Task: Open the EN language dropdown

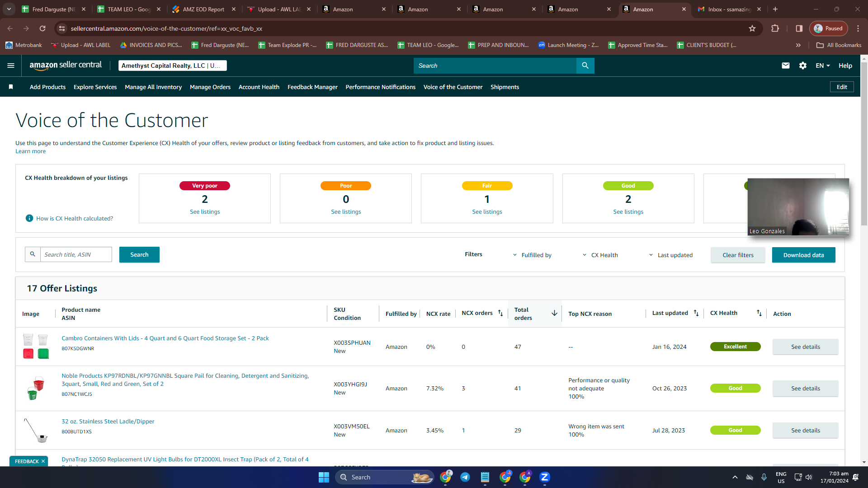Action: pos(823,66)
